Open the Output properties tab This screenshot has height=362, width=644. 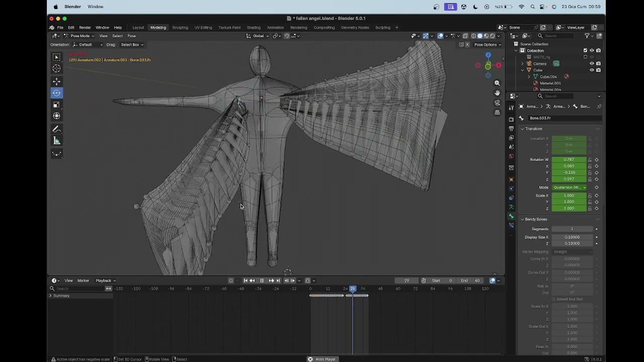511,128
